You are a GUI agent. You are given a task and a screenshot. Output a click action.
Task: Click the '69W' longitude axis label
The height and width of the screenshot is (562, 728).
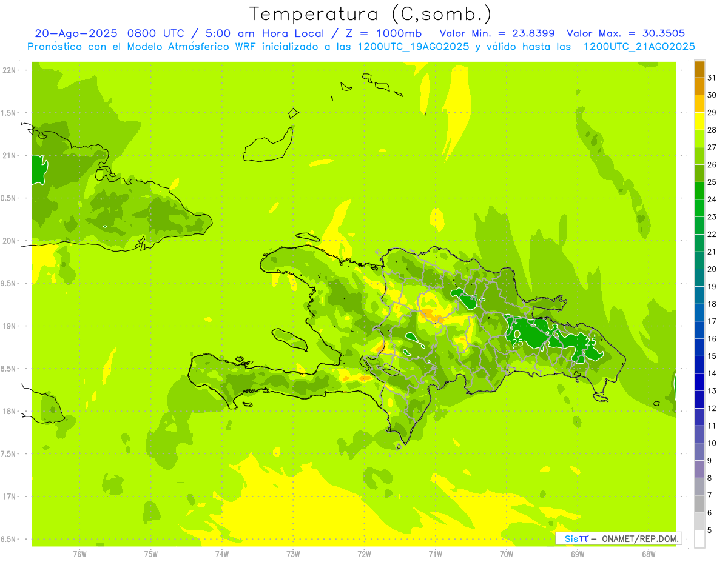pyautogui.click(x=578, y=554)
